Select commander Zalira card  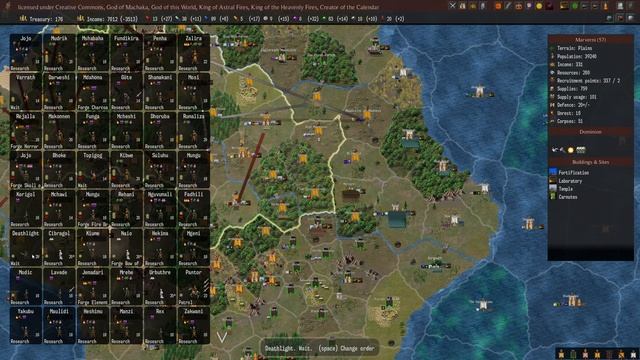193,53
